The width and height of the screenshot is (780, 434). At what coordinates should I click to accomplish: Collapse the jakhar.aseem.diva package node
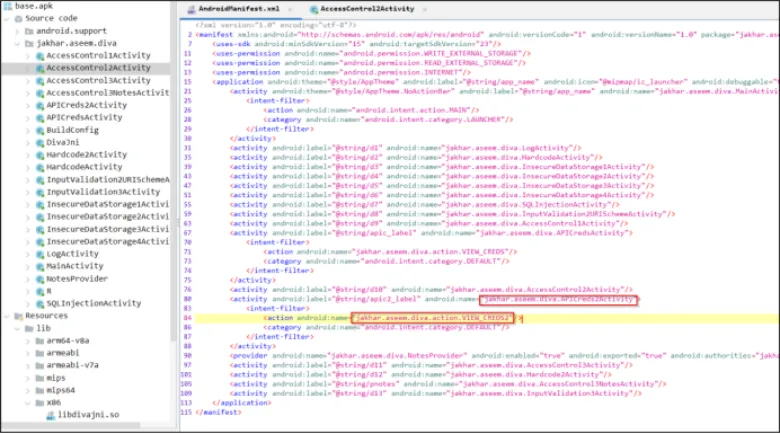point(17,44)
